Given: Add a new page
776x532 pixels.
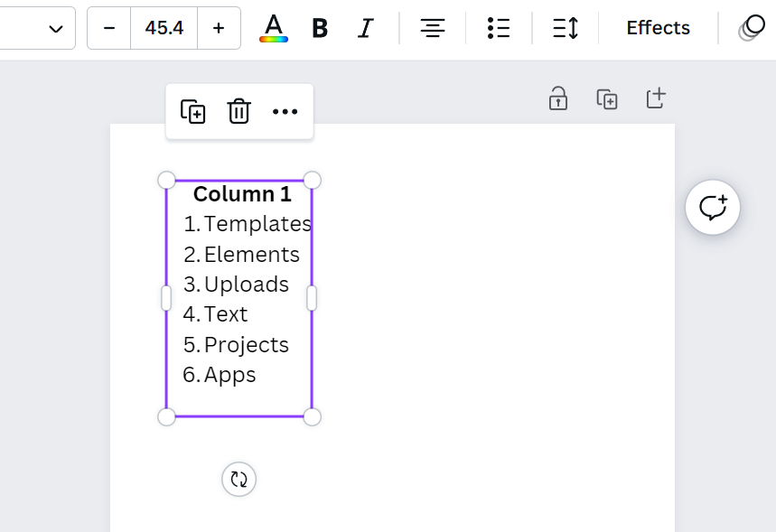Looking at the screenshot, I should [656, 98].
